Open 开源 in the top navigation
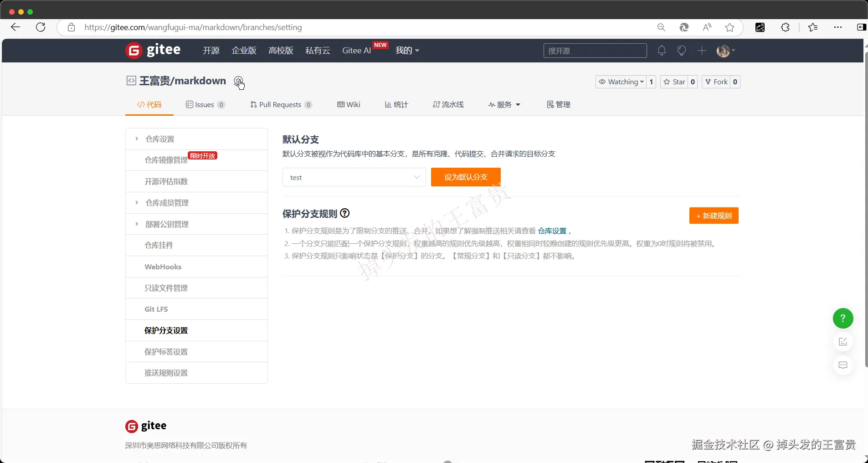 tap(211, 51)
